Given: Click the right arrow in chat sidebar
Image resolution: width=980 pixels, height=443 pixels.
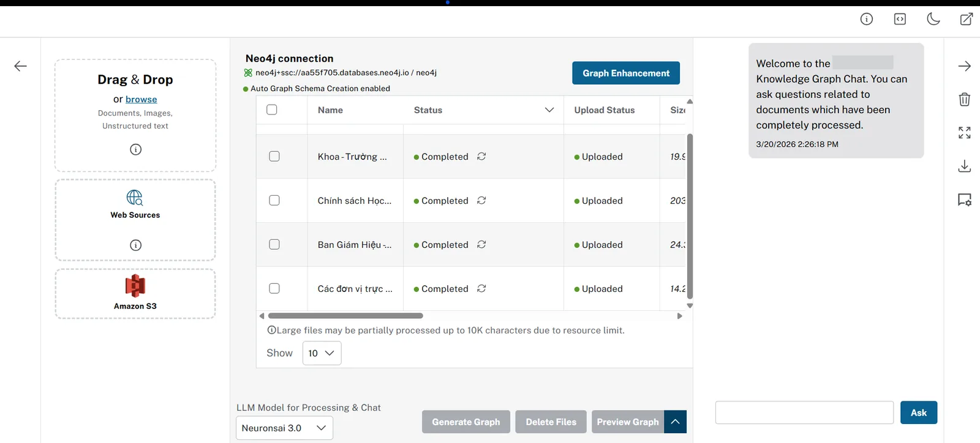Looking at the screenshot, I should 965,66.
